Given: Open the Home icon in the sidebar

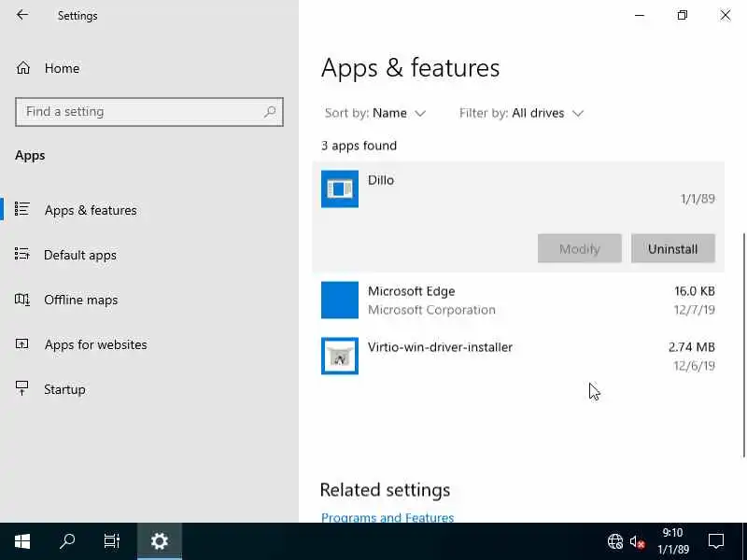Looking at the screenshot, I should coord(22,68).
